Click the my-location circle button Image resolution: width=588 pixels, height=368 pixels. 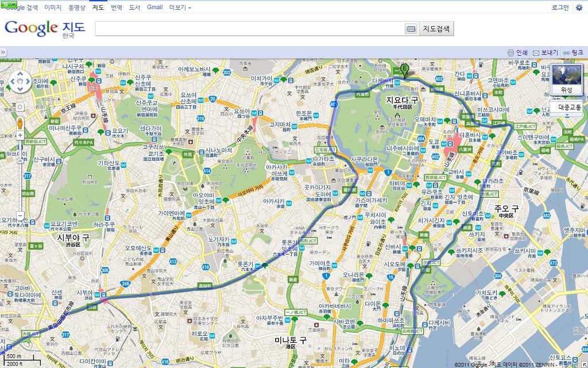click(20, 108)
